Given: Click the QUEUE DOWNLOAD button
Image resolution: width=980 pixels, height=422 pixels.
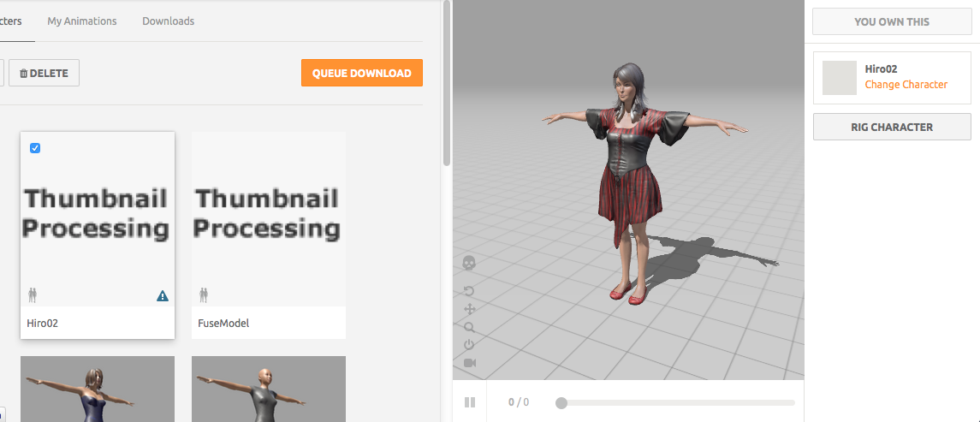Looking at the screenshot, I should [362, 73].
